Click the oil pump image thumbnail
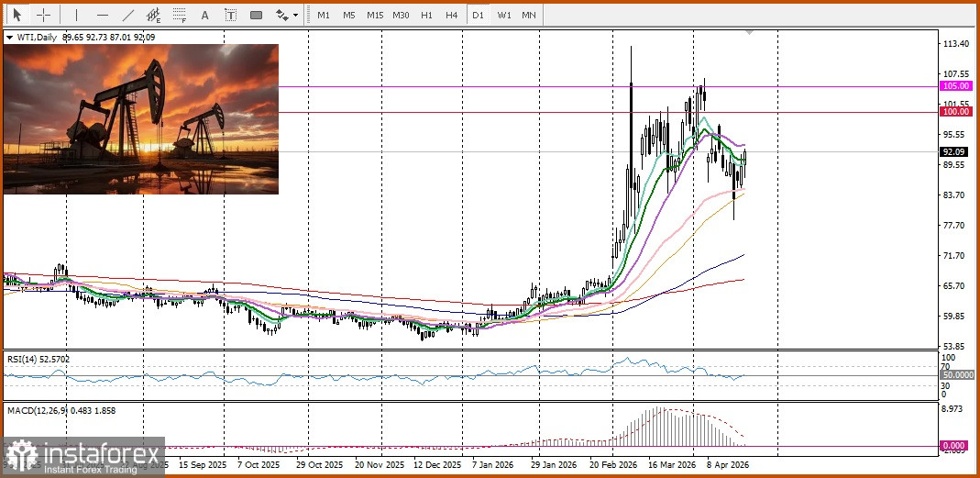Viewport: 980px width, 478px height. tap(141, 119)
